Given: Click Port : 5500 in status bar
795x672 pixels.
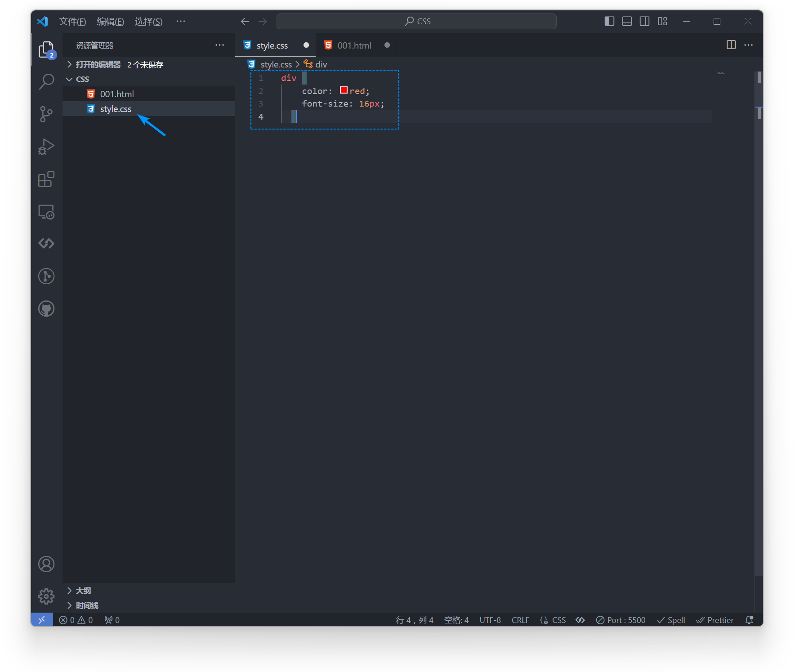Looking at the screenshot, I should [621, 620].
